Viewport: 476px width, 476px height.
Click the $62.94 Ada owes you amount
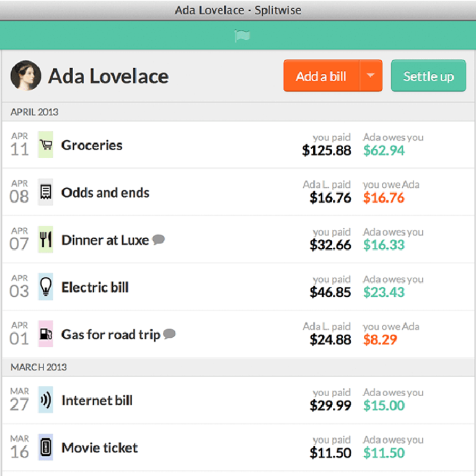(x=384, y=150)
